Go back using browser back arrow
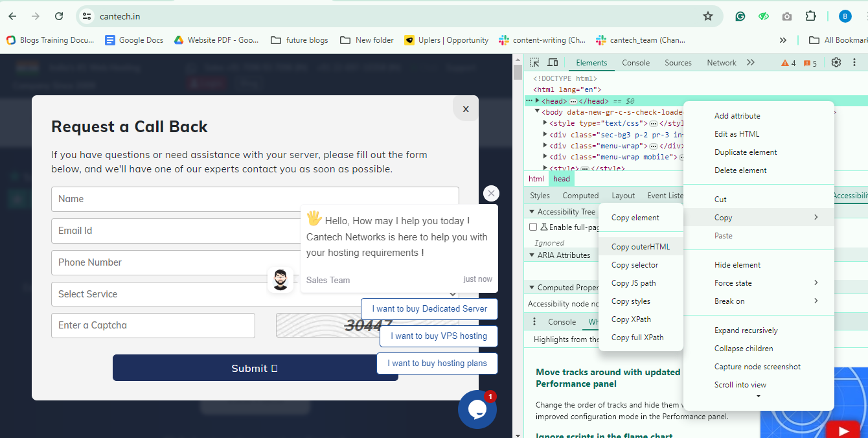The height and width of the screenshot is (438, 868). (x=12, y=16)
